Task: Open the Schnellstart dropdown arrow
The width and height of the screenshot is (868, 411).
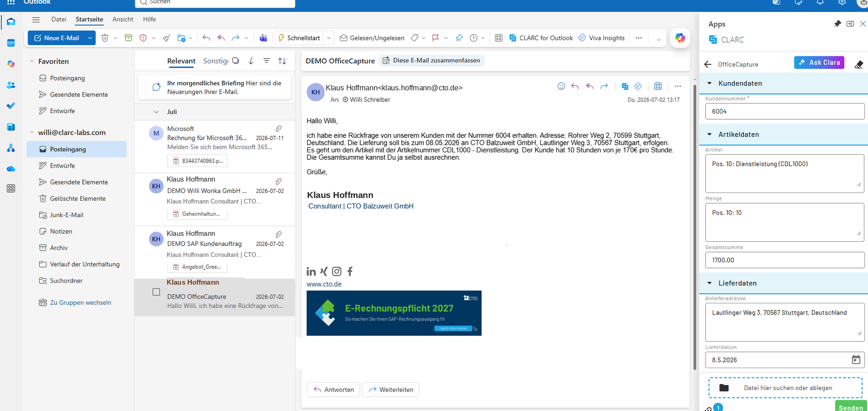Action: click(329, 38)
